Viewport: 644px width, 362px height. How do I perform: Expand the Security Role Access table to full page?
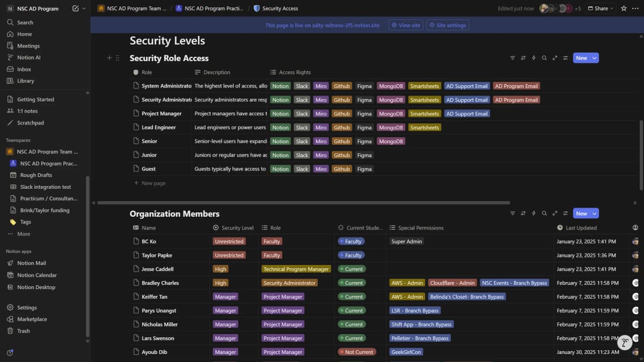click(x=555, y=57)
